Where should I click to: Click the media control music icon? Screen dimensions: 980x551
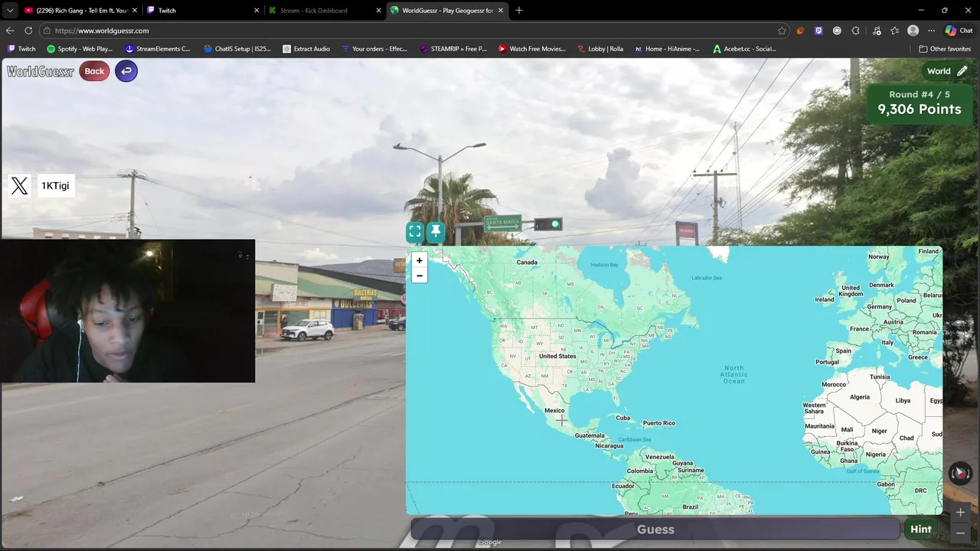point(876,31)
